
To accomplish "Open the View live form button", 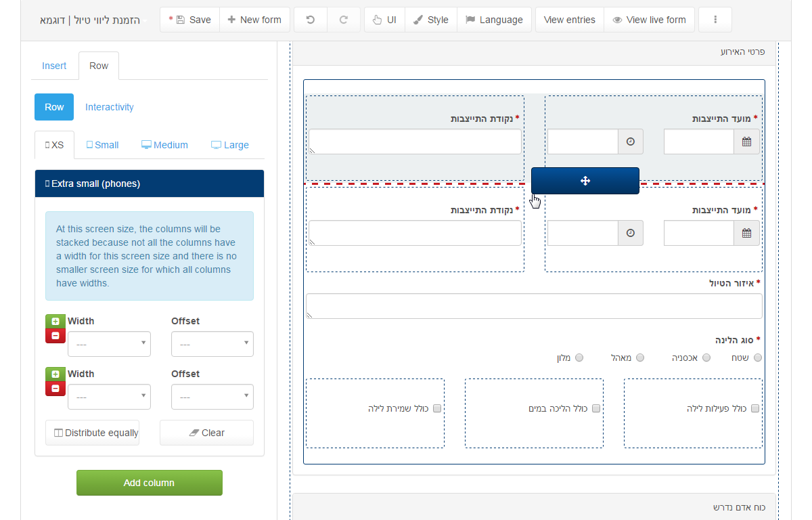I will coord(649,20).
